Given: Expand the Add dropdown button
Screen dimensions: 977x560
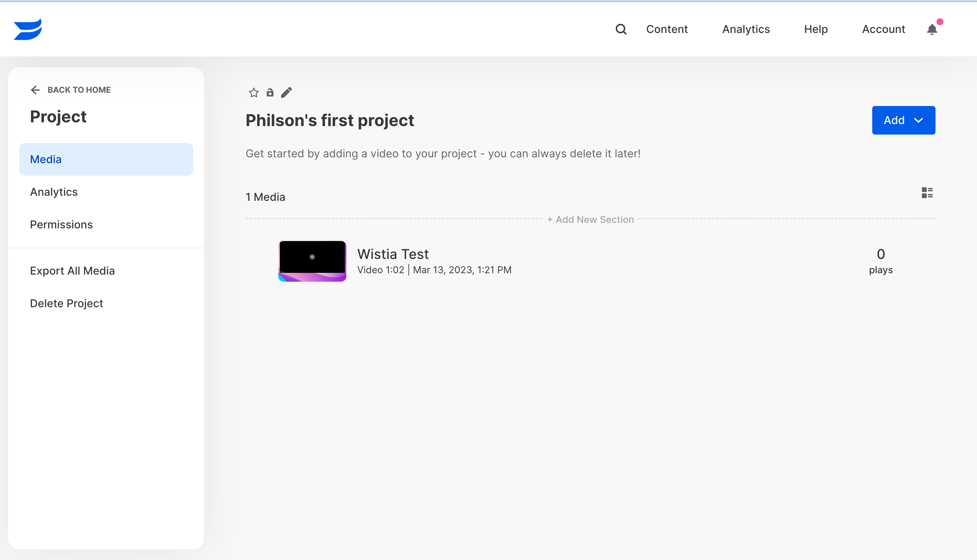Looking at the screenshot, I should [903, 120].
